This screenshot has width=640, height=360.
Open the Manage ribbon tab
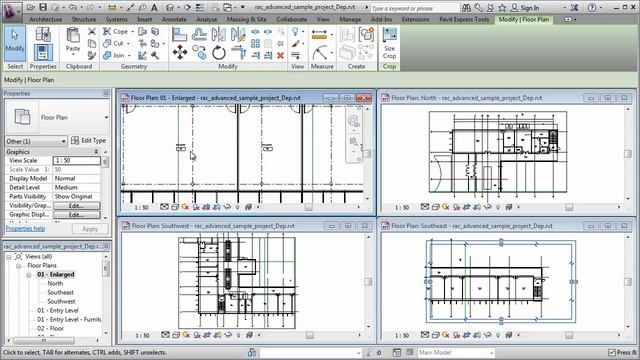(350, 19)
